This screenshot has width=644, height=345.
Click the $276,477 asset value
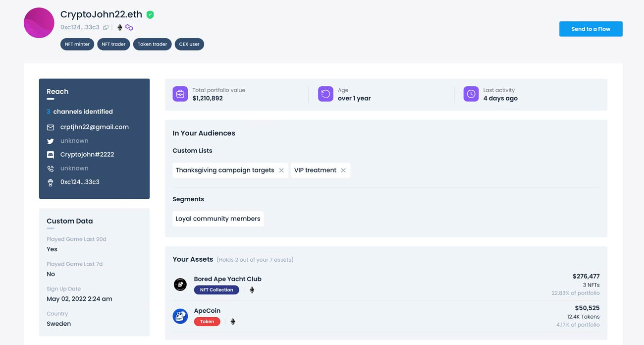click(586, 276)
